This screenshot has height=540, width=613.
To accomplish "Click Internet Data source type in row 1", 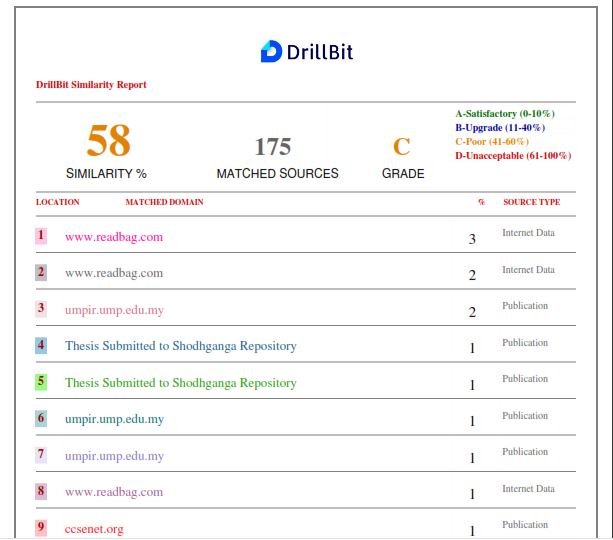I will point(528,233).
